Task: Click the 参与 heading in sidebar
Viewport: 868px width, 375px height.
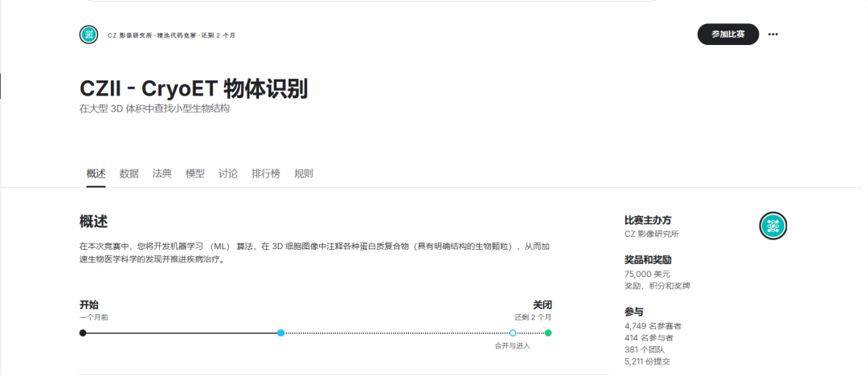Action: tap(634, 312)
